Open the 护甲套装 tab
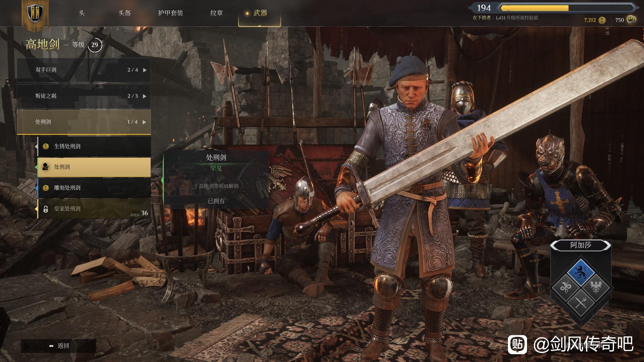Viewport: 644px width, 362px height. point(170,13)
